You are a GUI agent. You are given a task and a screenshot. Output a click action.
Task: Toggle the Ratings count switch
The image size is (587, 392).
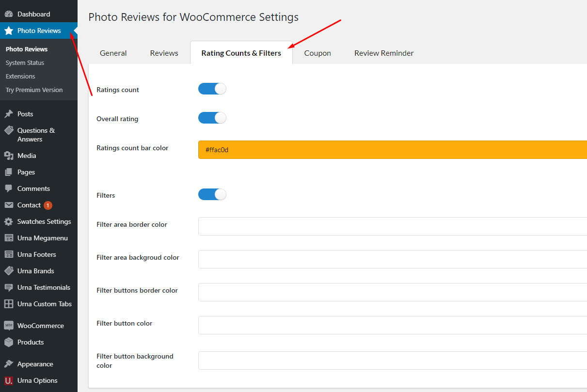pos(212,89)
